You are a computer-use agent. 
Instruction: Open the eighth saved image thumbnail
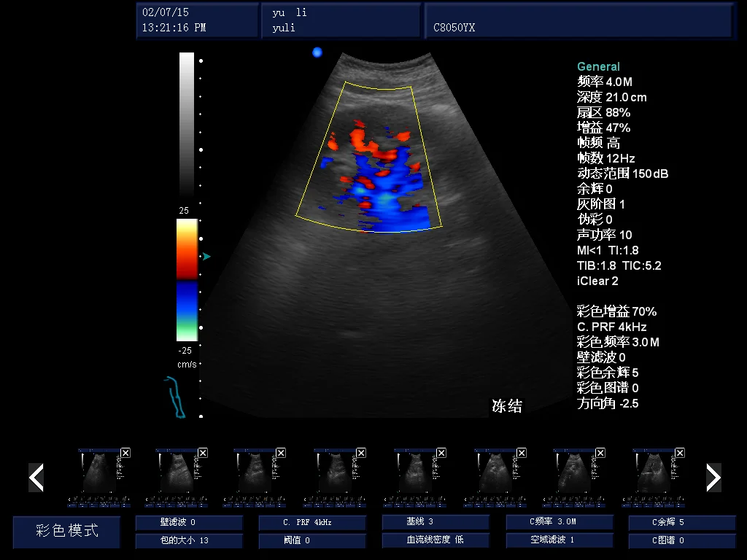(654, 478)
